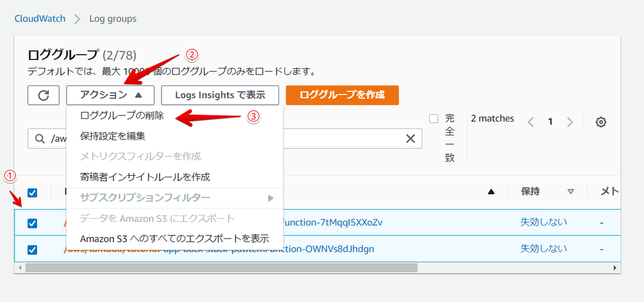Sort by 保持 column triangle
This screenshot has height=302, width=644.
[x=570, y=192]
